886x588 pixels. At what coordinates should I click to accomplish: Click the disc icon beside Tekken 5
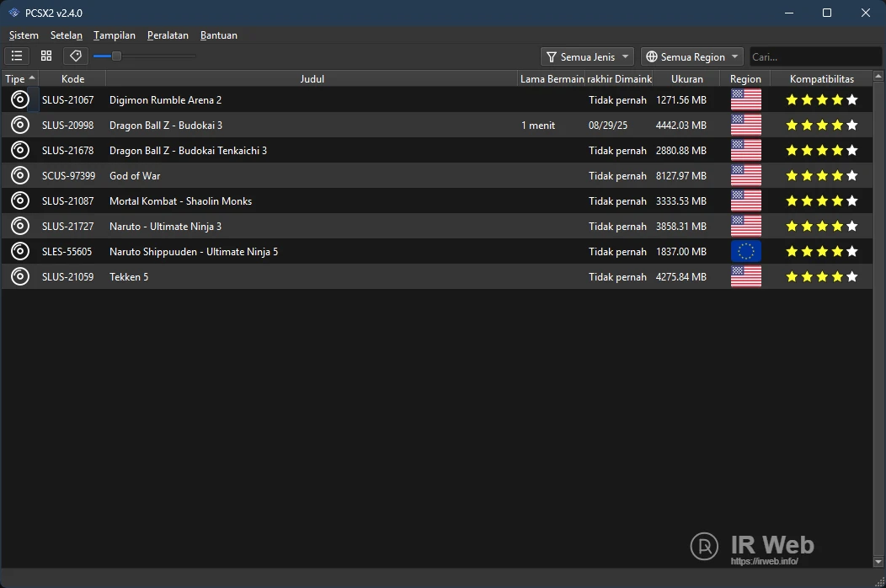point(19,276)
